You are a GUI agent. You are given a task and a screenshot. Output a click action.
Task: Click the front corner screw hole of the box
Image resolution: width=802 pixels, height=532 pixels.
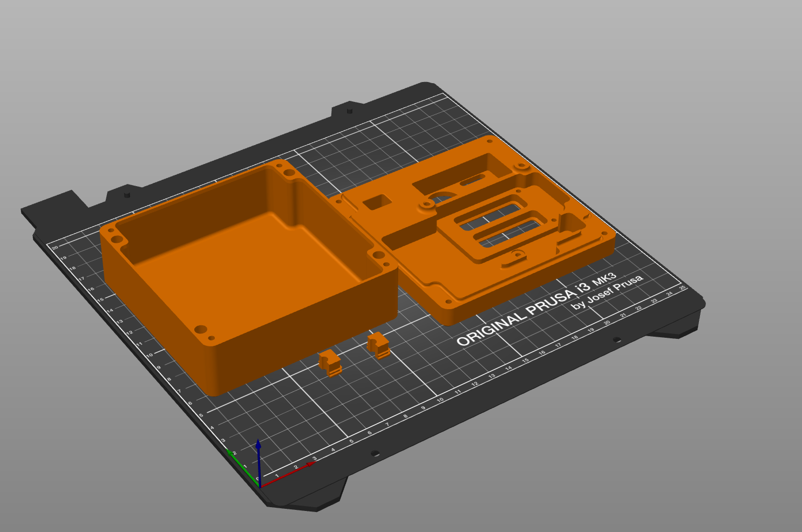click(x=200, y=329)
